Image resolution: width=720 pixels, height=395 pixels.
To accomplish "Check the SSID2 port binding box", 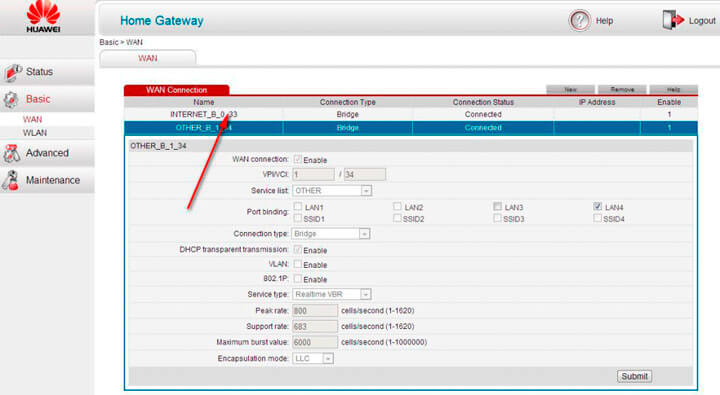I will coord(397,218).
